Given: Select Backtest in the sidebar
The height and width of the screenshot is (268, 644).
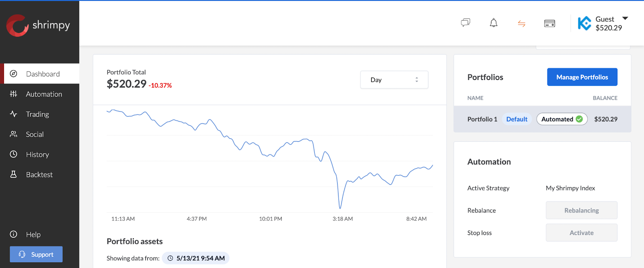Looking at the screenshot, I should click(39, 174).
